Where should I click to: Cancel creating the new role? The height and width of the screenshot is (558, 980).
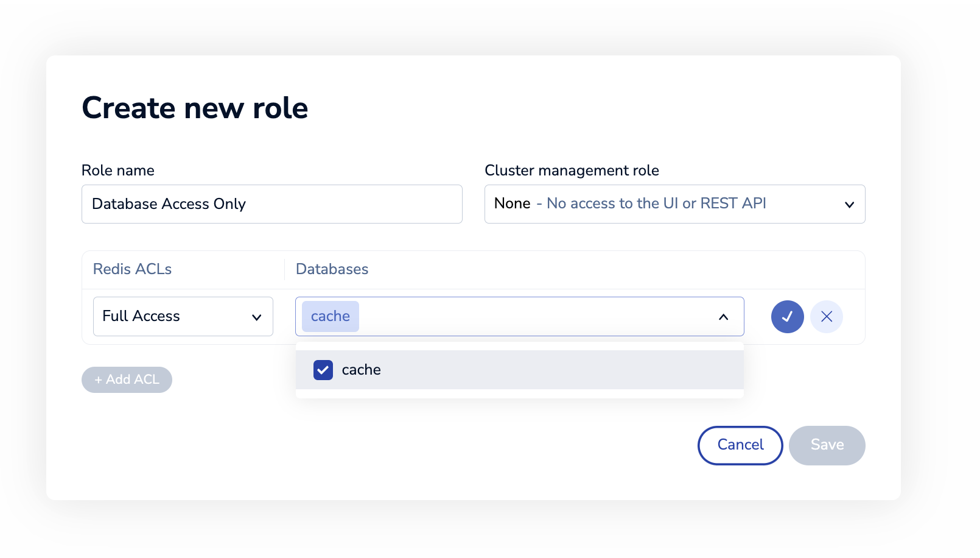740,445
